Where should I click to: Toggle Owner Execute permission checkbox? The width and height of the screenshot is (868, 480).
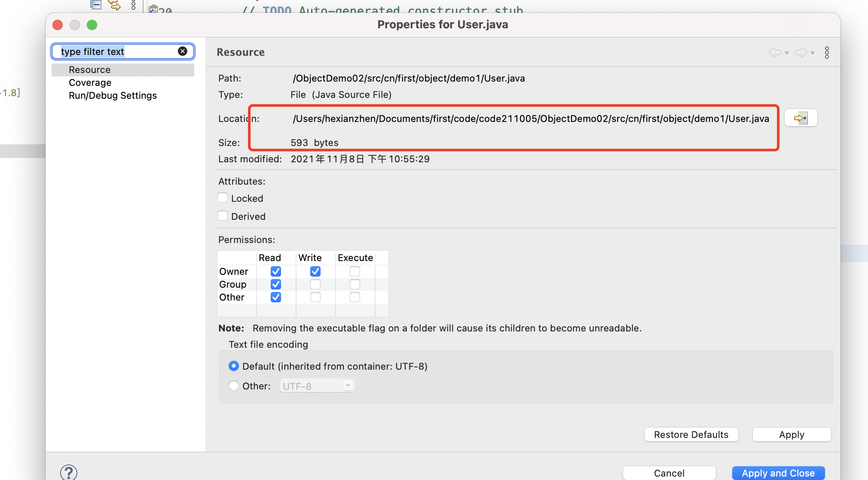(355, 271)
